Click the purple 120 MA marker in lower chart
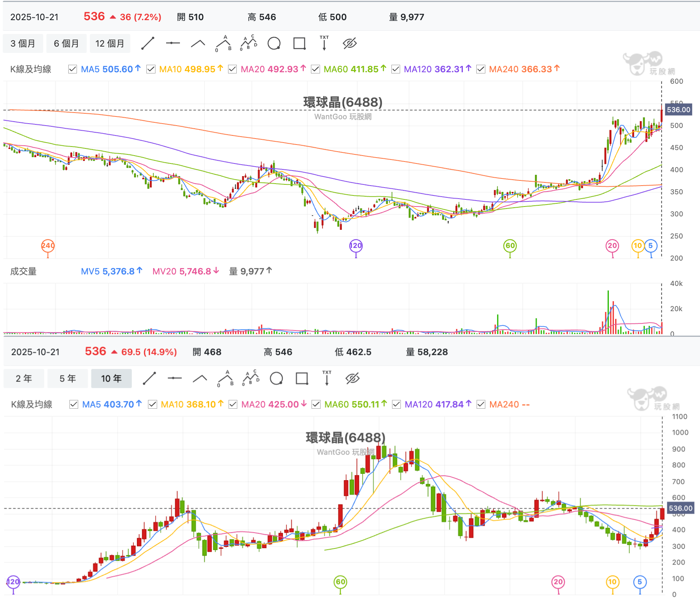700x599 pixels. (13, 582)
